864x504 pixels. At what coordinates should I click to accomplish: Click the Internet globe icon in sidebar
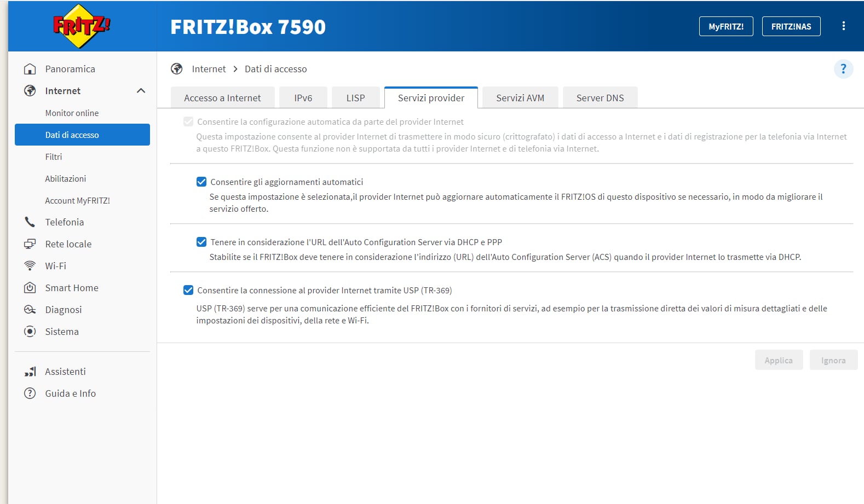[x=30, y=91]
